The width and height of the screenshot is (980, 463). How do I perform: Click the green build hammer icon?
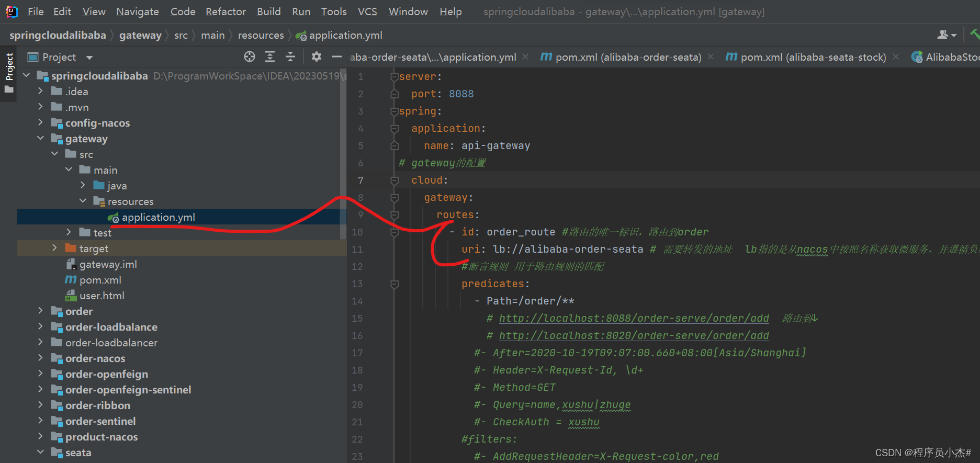[x=975, y=35]
